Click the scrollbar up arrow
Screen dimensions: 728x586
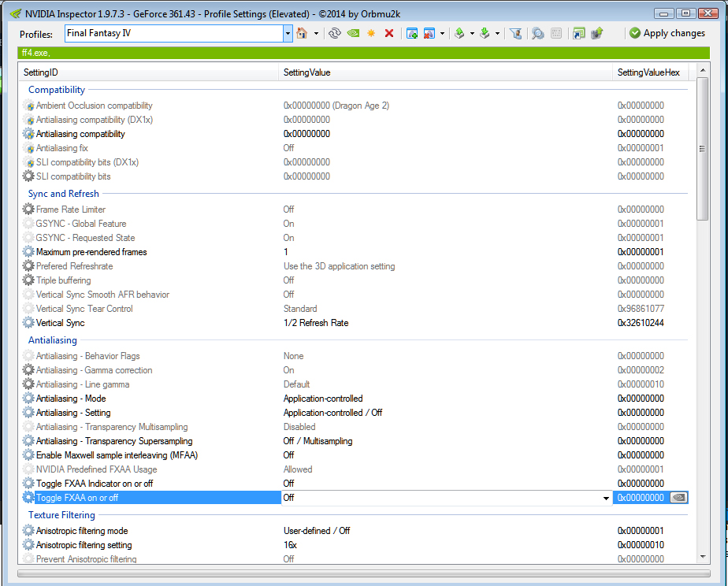tap(702, 70)
